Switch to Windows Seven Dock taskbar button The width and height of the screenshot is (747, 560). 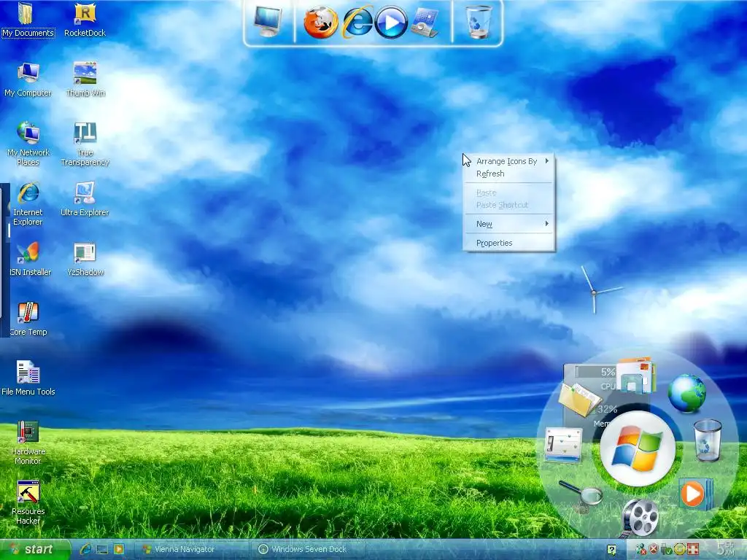click(x=309, y=550)
